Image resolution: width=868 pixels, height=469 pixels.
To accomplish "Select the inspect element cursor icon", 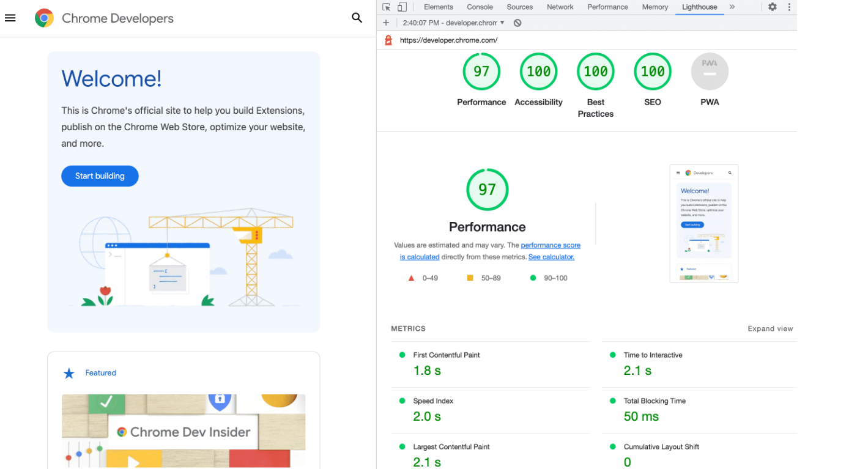I will [386, 7].
